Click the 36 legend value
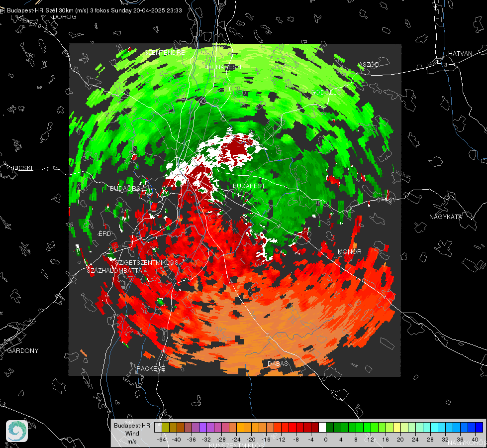 point(460,440)
